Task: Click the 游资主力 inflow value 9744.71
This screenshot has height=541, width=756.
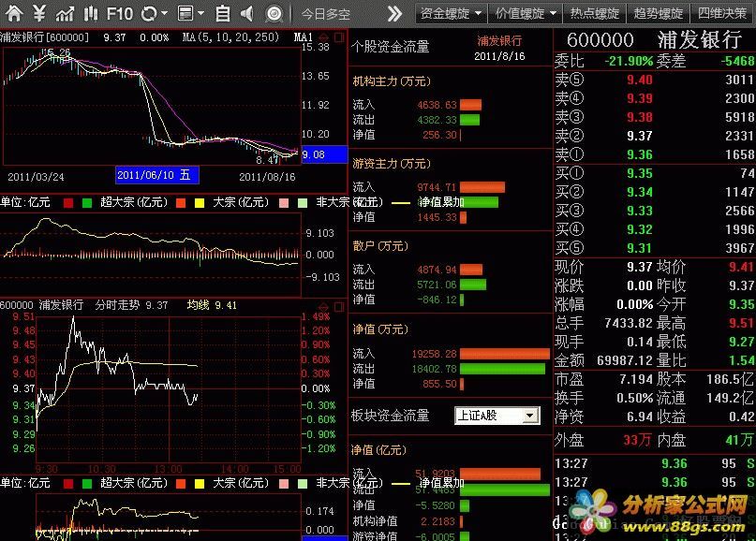Action: (437, 187)
